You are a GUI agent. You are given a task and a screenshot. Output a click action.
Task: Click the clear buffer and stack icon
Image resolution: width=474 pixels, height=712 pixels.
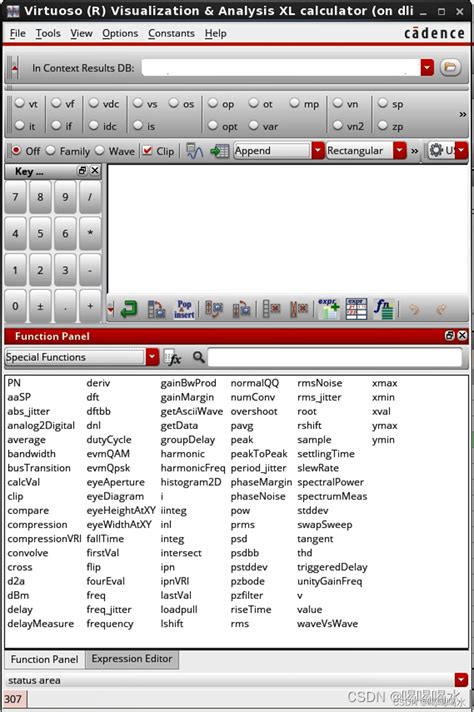point(299,310)
